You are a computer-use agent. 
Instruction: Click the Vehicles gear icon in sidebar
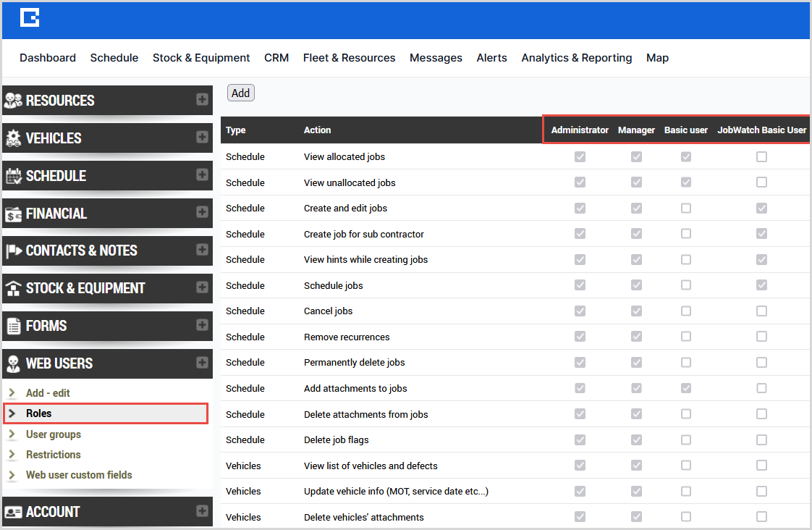[x=13, y=138]
